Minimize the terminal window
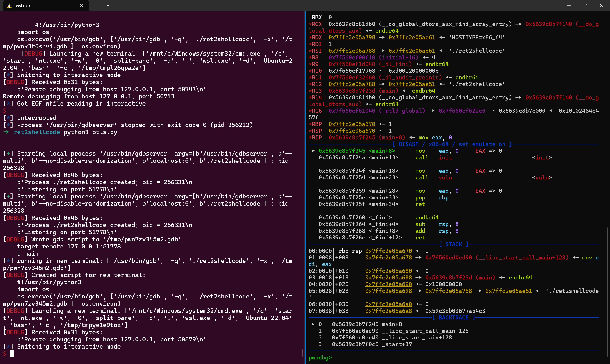The height and width of the screenshot is (364, 610). click(569, 5)
